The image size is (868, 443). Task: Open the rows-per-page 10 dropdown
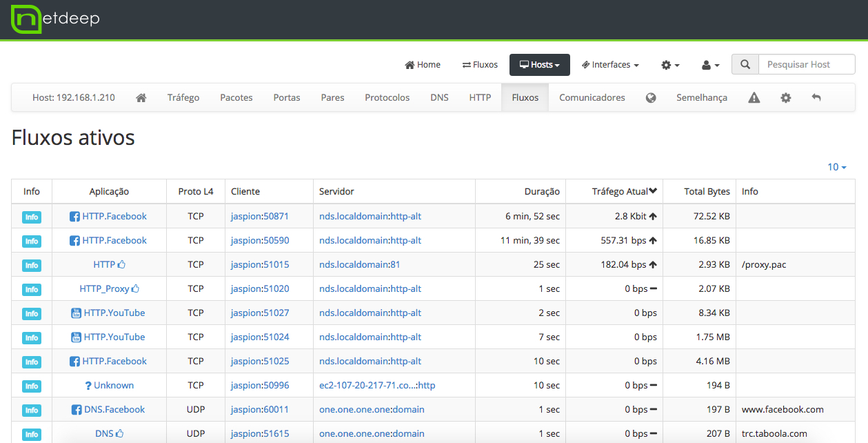click(x=837, y=167)
